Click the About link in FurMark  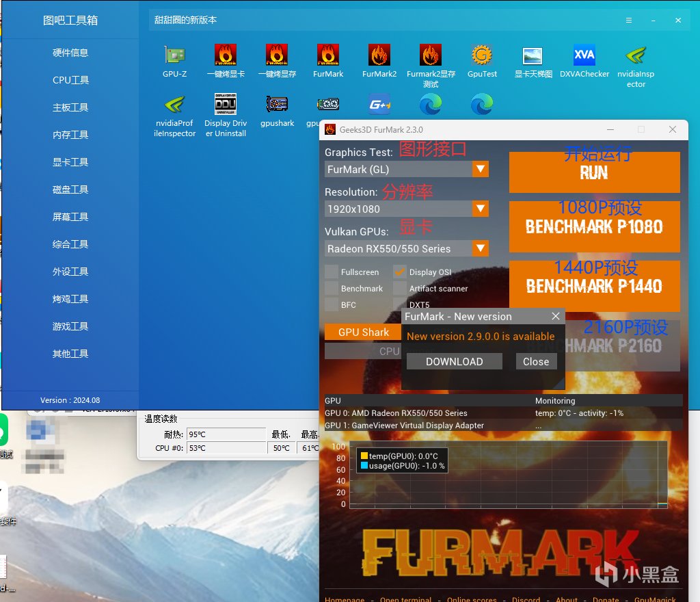[x=567, y=599]
